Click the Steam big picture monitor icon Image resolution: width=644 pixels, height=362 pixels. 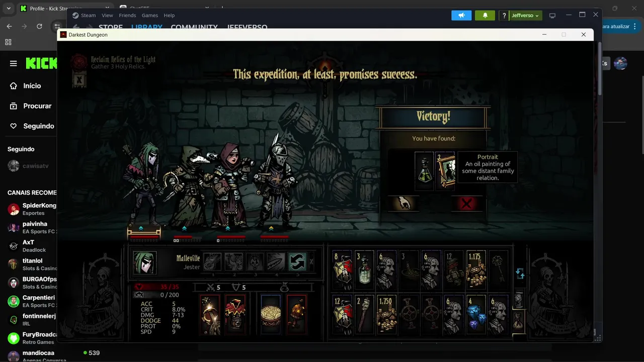pos(552,16)
